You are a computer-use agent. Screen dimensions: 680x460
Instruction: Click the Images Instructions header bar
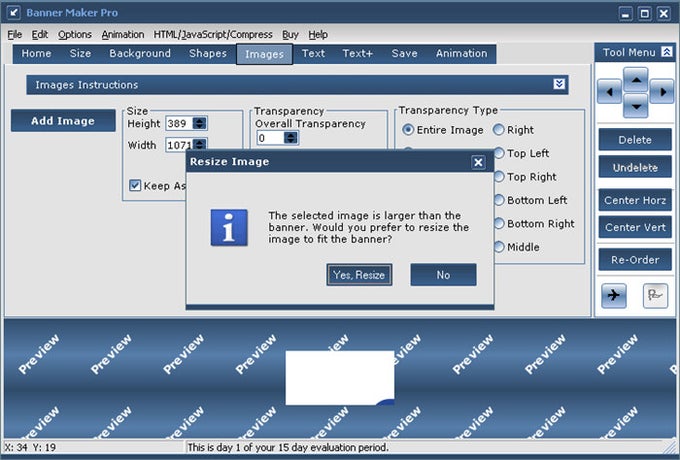click(297, 85)
